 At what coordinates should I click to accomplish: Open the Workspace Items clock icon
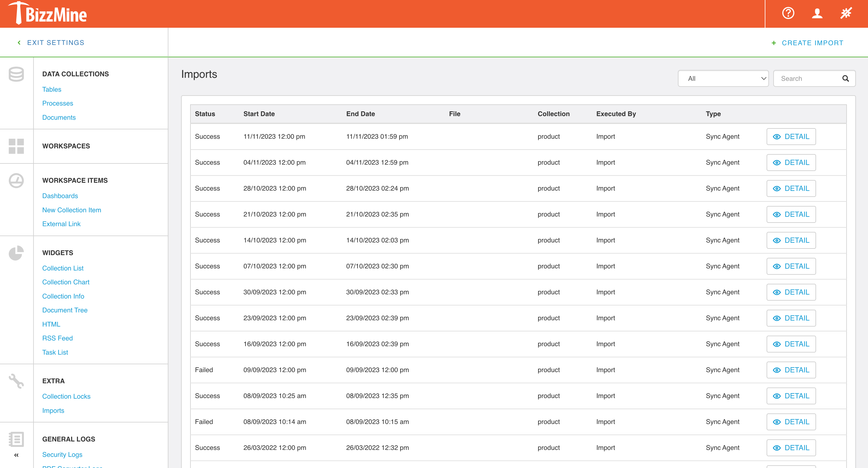tap(16, 180)
